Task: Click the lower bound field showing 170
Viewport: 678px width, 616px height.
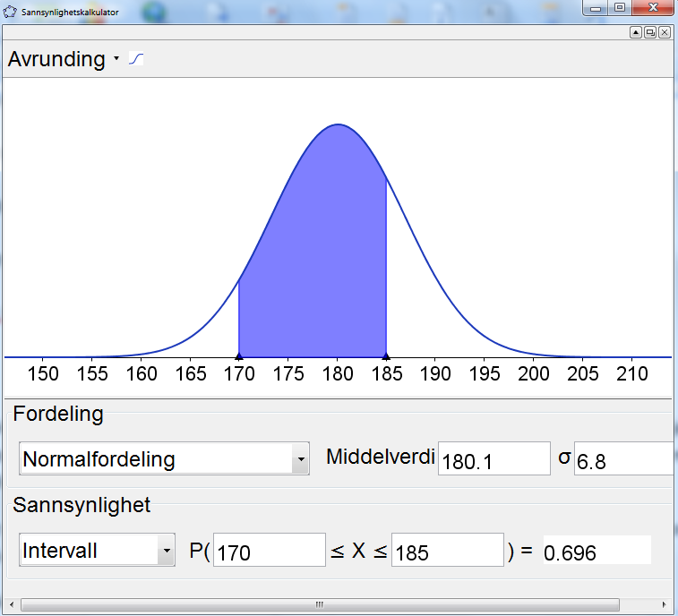Action: click(270, 550)
